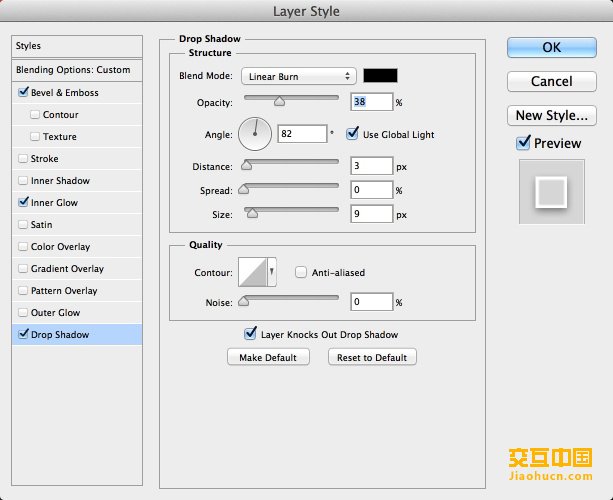Select the Inner Glow label

pos(54,203)
